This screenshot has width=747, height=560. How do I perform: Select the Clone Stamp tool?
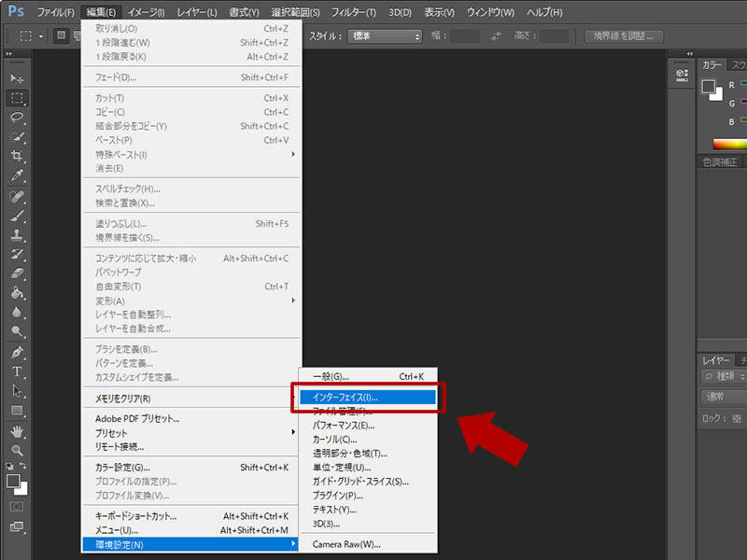pos(17,234)
